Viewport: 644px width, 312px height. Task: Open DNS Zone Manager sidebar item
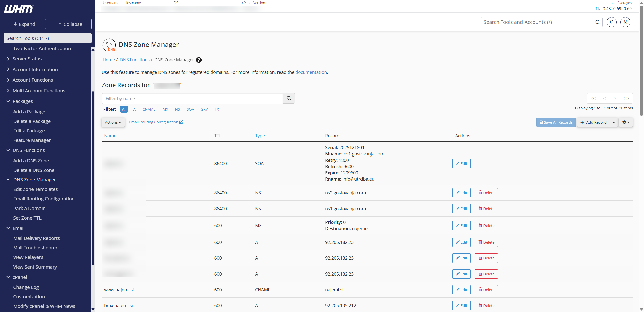click(34, 180)
